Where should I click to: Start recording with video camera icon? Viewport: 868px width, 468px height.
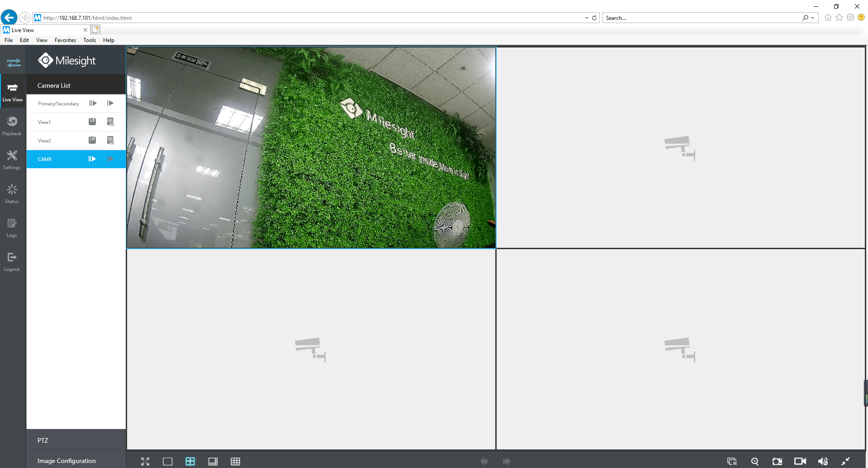800,461
